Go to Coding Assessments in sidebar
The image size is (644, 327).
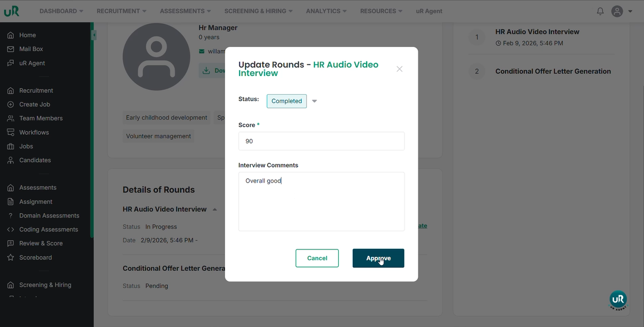pyautogui.click(x=48, y=229)
